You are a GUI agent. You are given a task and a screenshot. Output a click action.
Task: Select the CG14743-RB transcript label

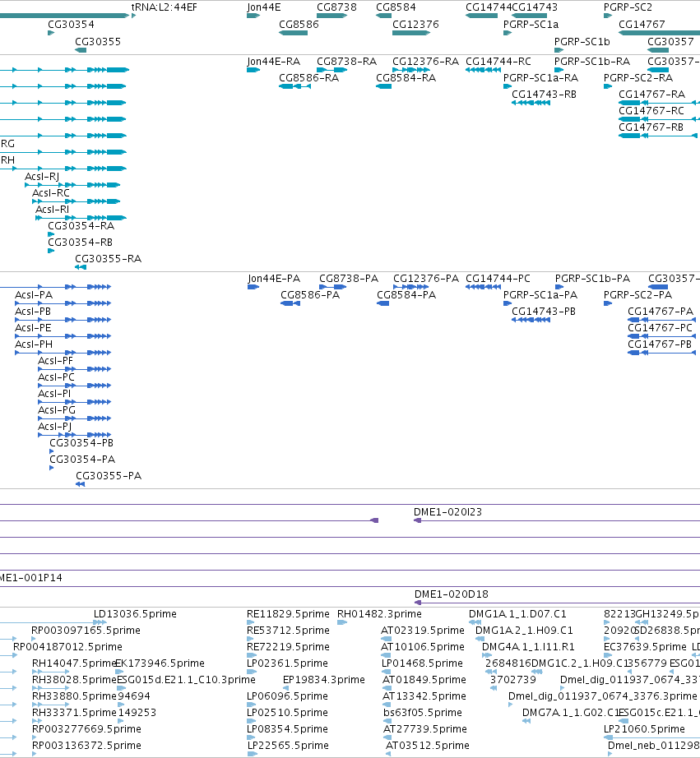pyautogui.click(x=545, y=95)
